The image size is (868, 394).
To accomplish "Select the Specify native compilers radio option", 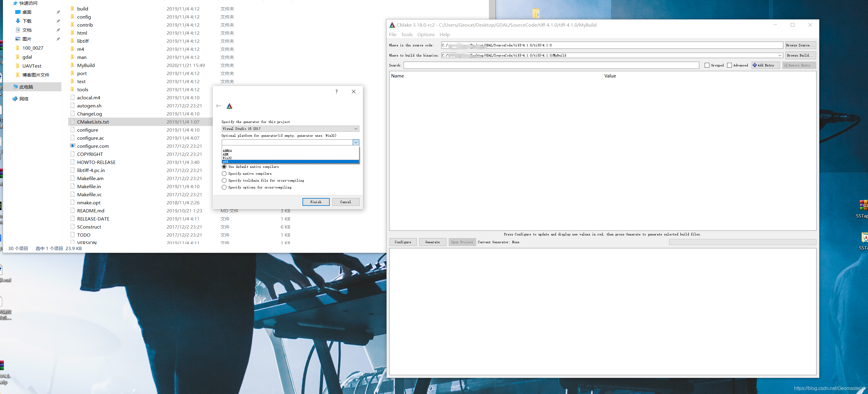I will click(224, 174).
